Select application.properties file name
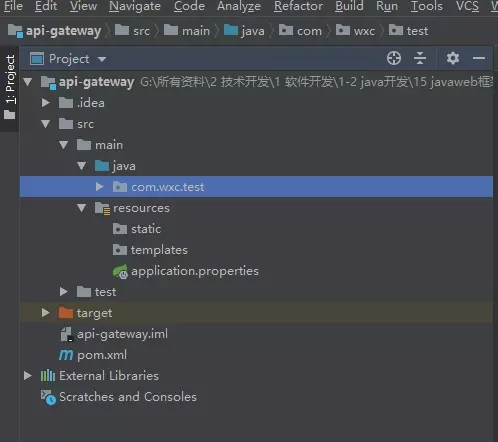This screenshot has width=498, height=442. coord(195,271)
